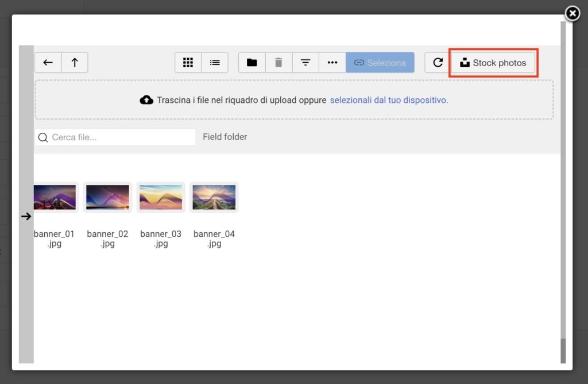Viewport: 588px width, 384px height.
Task: Focus the 'Cerca file...' search field
Action: coord(115,137)
